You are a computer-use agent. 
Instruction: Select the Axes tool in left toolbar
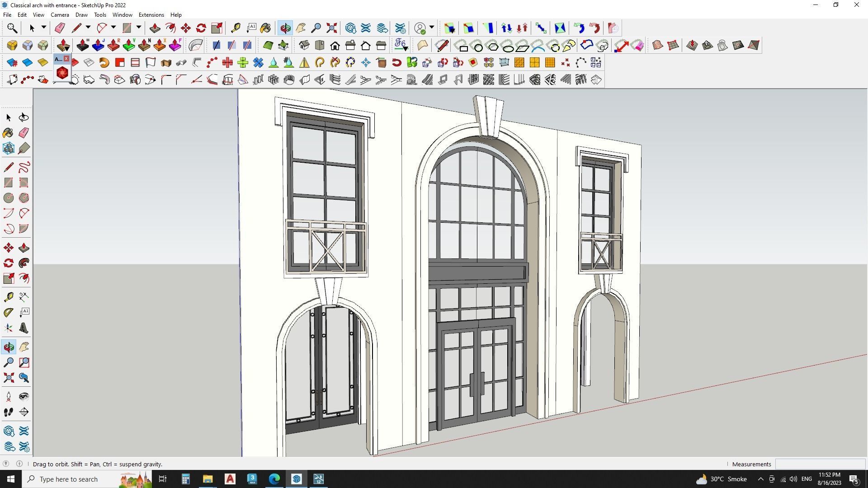pos(9,328)
